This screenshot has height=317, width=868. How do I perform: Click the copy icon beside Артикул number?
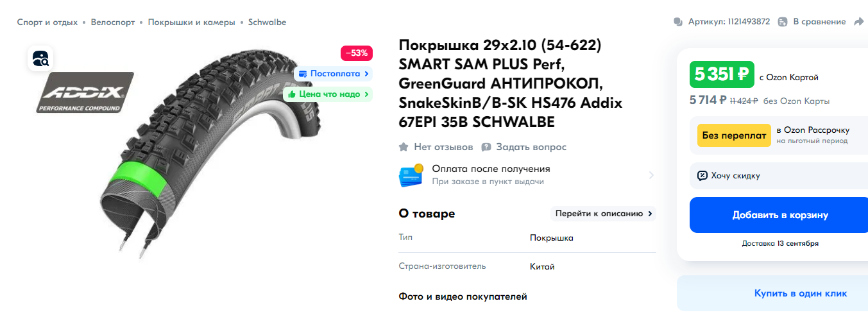(x=678, y=22)
